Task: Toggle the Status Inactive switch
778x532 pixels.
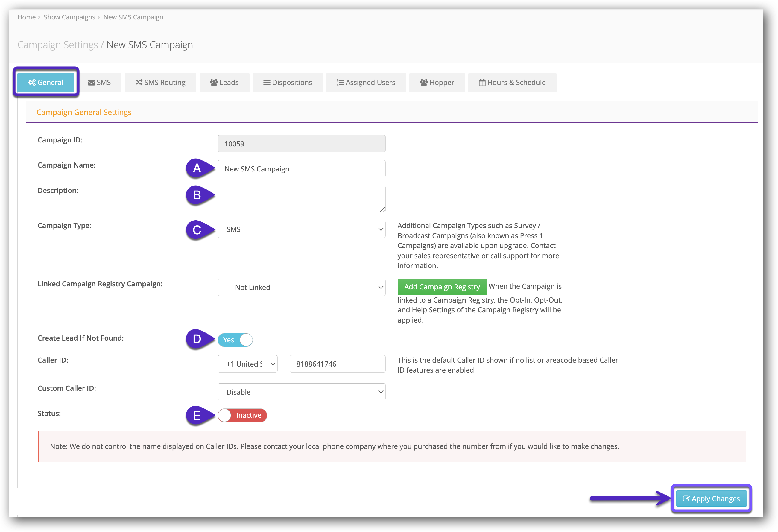Action: [242, 415]
